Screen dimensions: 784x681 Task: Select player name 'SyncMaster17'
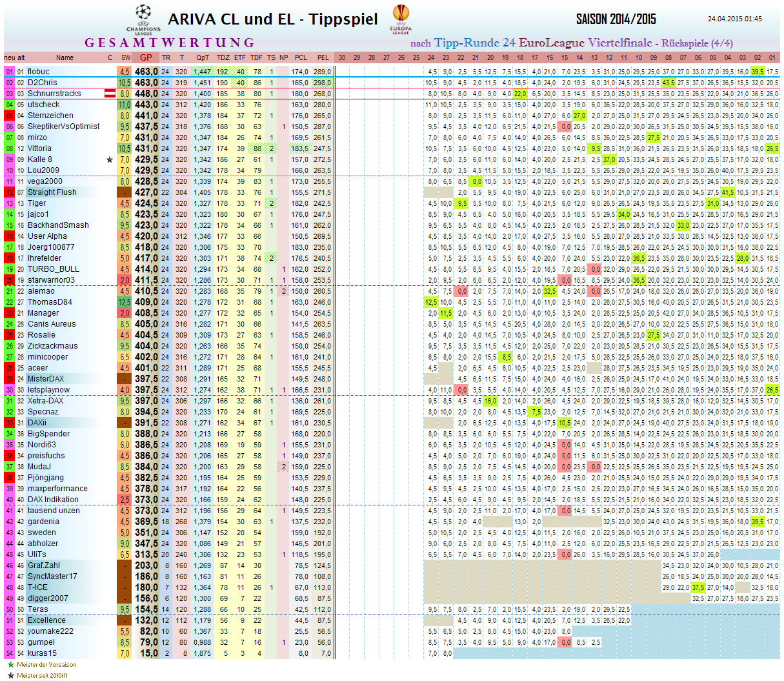tap(52, 576)
